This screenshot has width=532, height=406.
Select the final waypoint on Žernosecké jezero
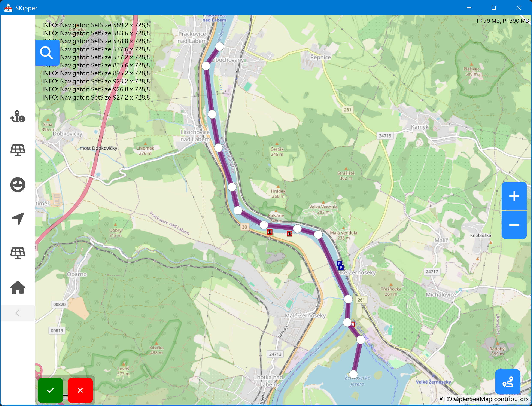pyautogui.click(x=353, y=374)
